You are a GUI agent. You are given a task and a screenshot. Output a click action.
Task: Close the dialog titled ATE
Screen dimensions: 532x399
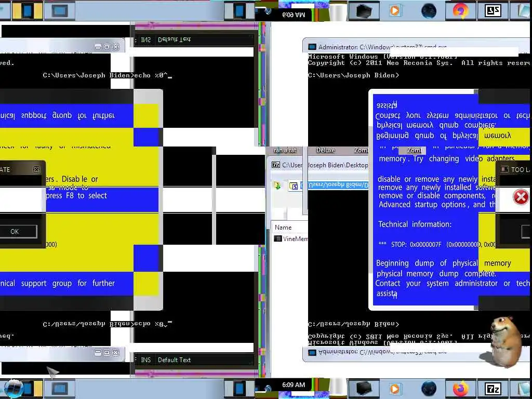[x=36, y=169]
